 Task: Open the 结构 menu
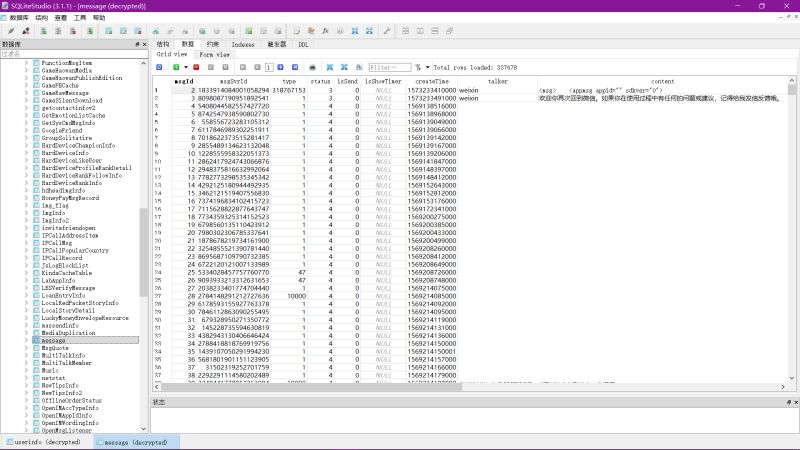tap(41, 17)
